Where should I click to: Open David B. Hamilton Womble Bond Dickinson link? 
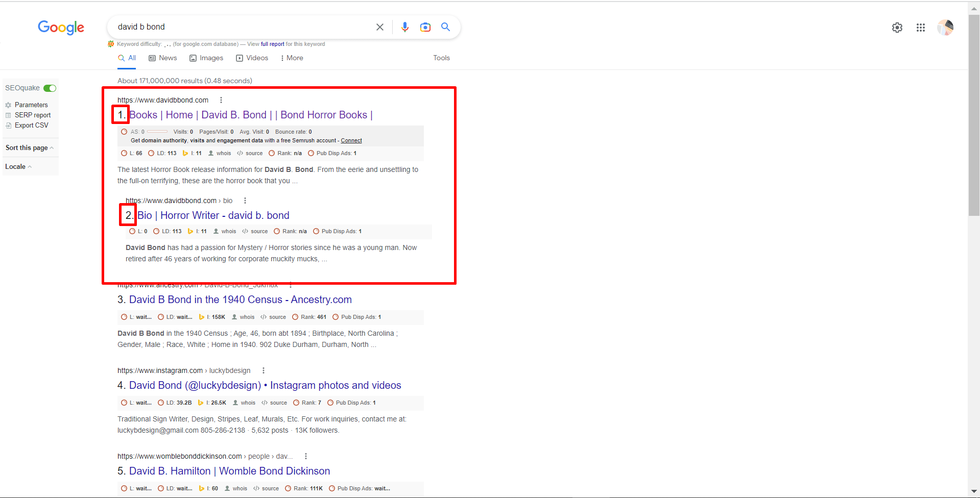(x=229, y=471)
